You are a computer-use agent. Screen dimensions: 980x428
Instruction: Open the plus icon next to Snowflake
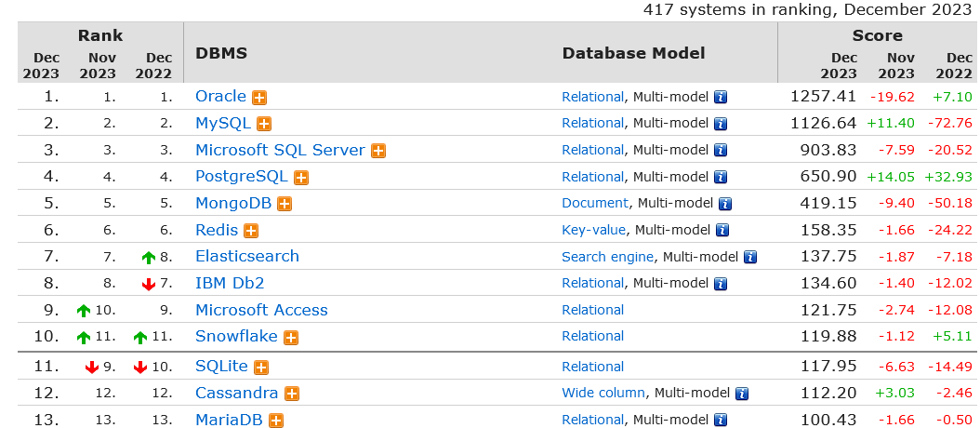[x=291, y=338]
